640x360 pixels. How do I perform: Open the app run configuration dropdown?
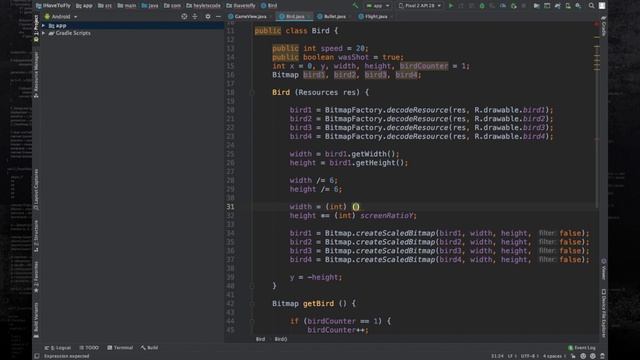tap(378, 6)
